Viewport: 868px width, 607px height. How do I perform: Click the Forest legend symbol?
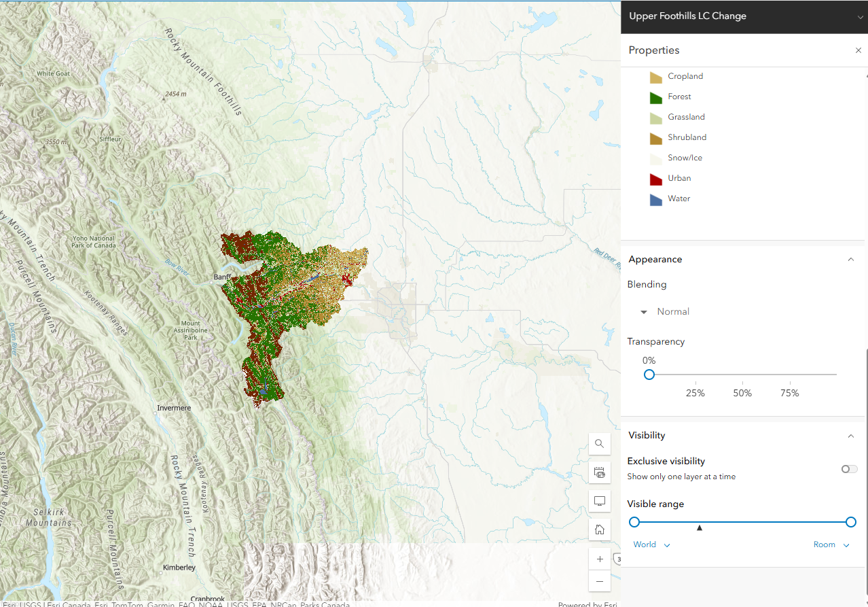tap(655, 97)
